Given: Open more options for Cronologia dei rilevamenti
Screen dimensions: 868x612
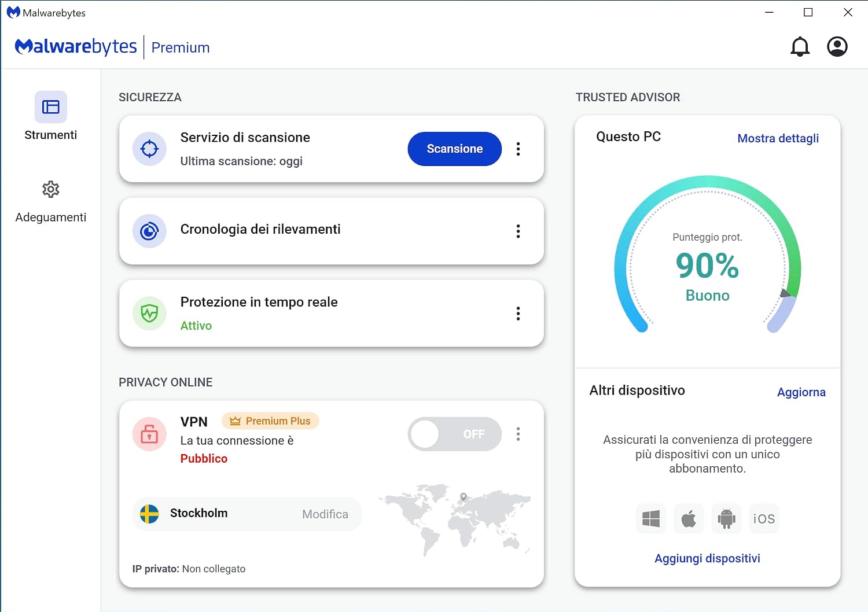Looking at the screenshot, I should (x=518, y=231).
